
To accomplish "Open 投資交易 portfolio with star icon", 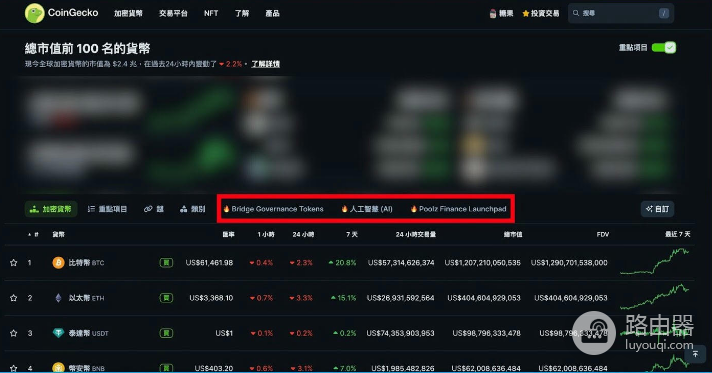I will [x=541, y=14].
